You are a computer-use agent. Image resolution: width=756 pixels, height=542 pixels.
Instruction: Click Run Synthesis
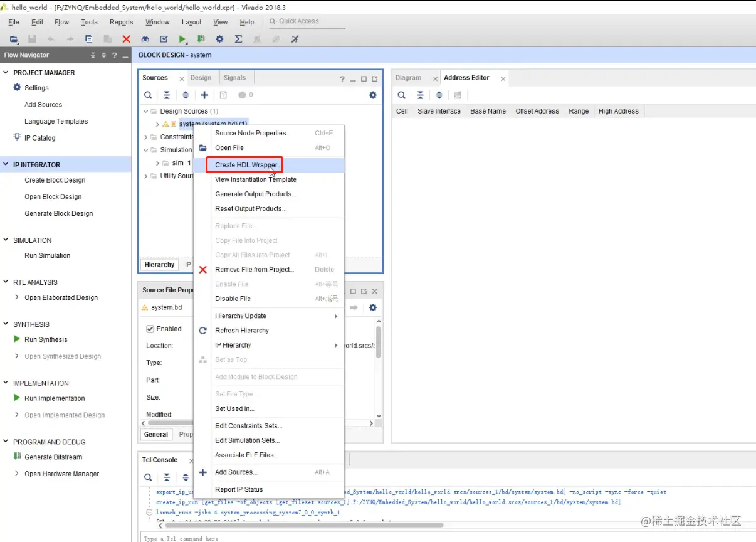tap(46, 339)
